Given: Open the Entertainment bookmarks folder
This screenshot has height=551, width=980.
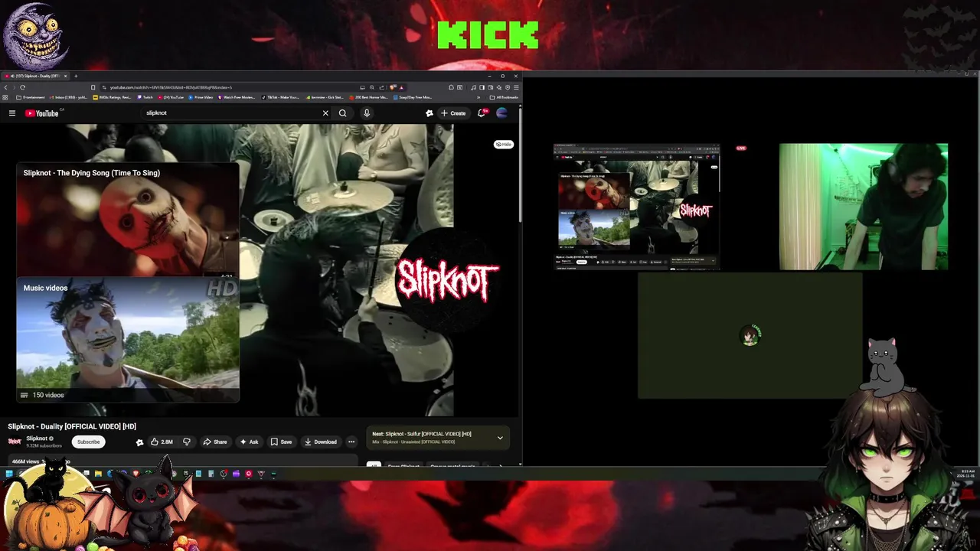Looking at the screenshot, I should coord(30,97).
